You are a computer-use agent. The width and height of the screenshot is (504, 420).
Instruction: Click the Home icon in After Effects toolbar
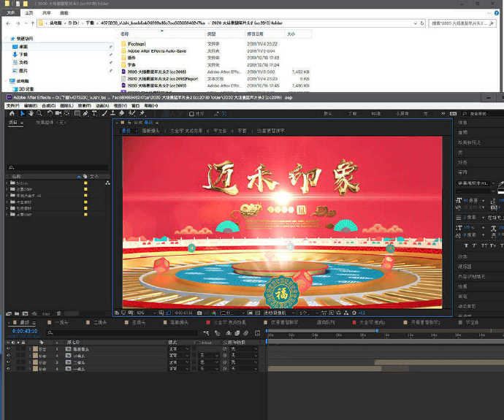(12, 113)
